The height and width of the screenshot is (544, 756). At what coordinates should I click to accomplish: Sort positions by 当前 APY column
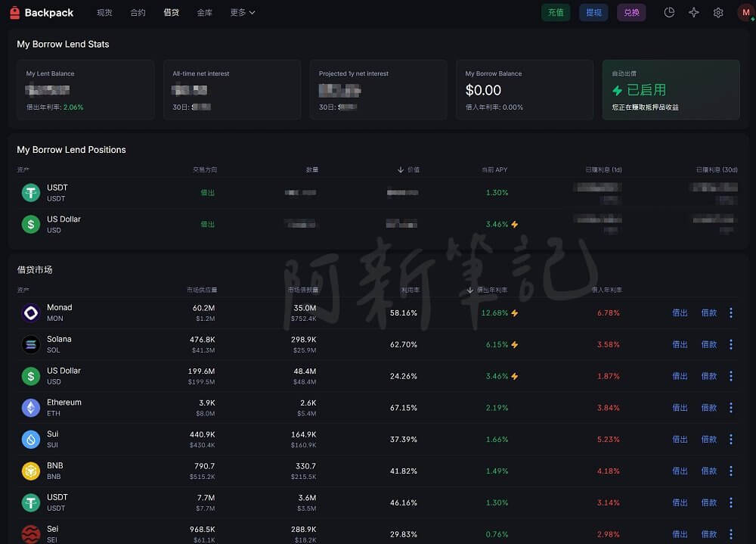click(494, 169)
